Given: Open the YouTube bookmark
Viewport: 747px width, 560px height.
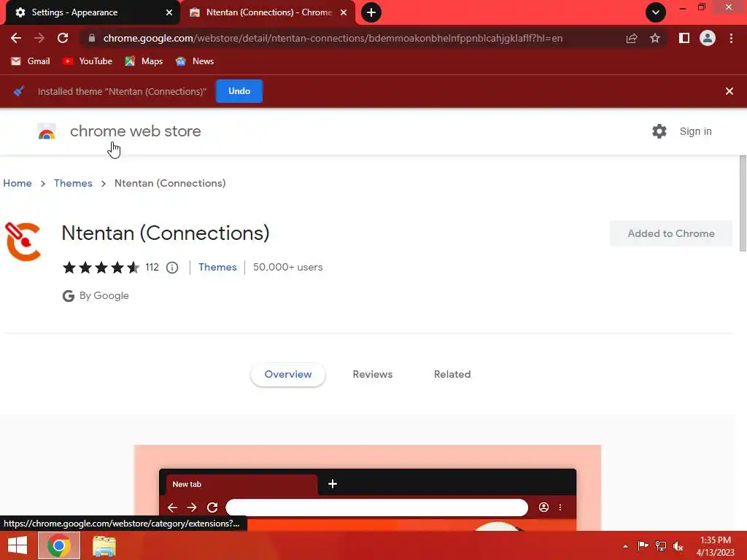Looking at the screenshot, I should (88, 61).
